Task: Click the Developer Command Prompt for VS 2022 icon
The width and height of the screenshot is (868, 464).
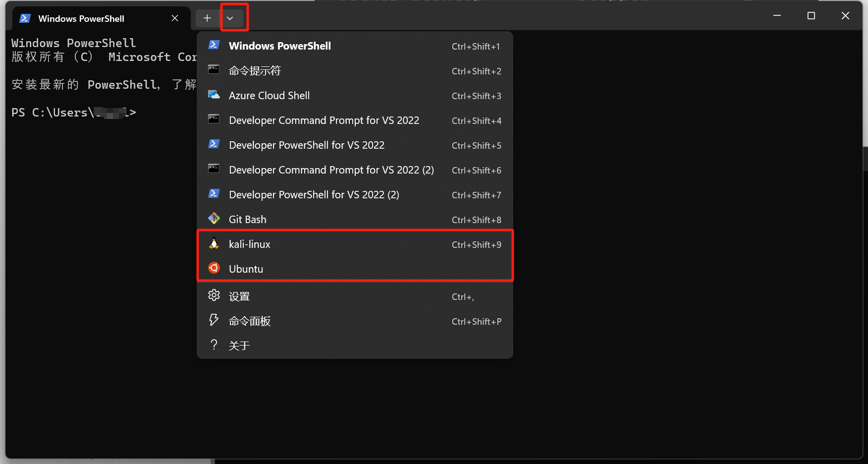Action: (214, 119)
